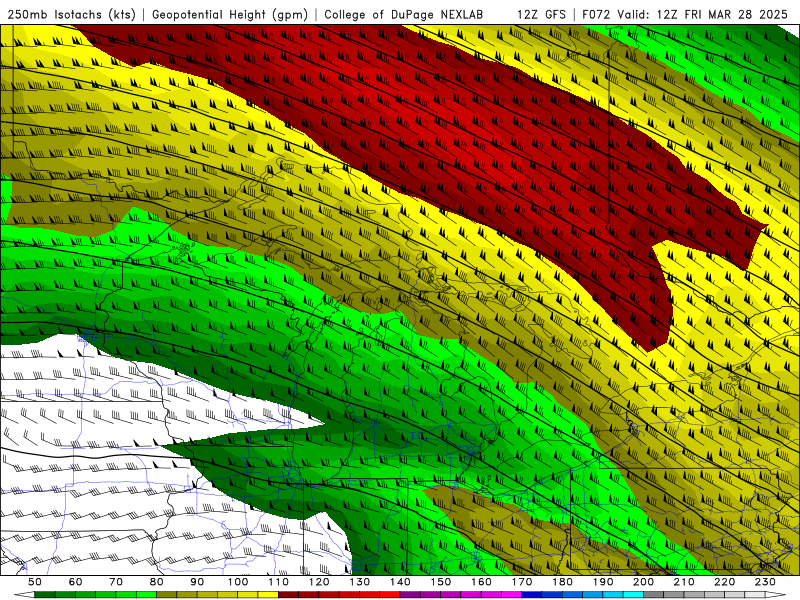Click the 210 label on the color scale

(x=684, y=582)
